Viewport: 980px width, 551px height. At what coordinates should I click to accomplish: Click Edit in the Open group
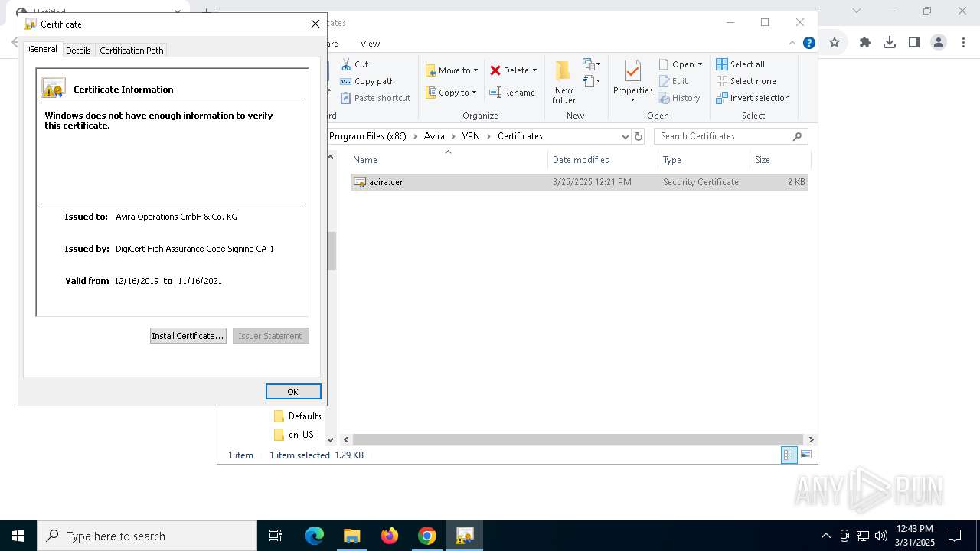click(x=673, y=81)
